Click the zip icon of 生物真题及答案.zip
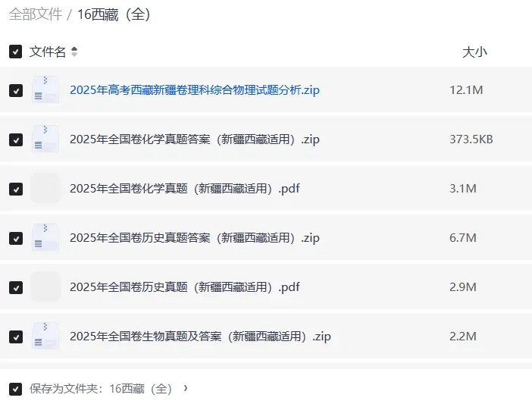Viewport: 532px width, 404px height. tap(45, 336)
